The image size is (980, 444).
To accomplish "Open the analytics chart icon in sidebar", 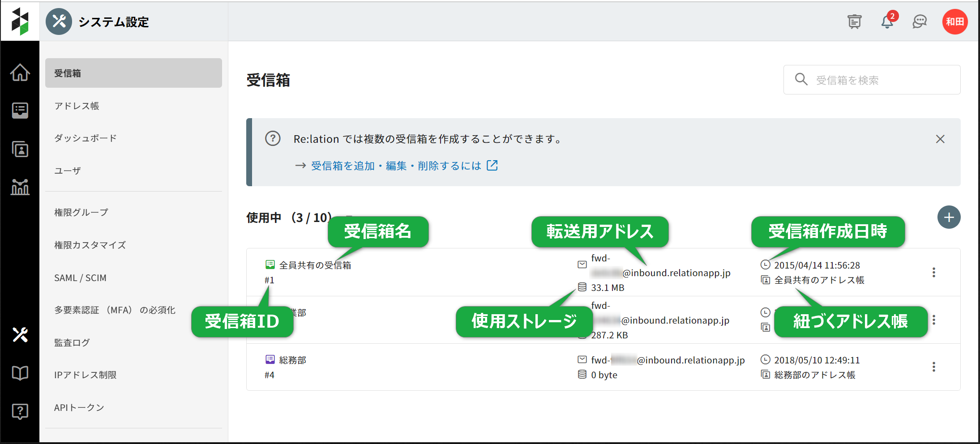I will 20,187.
